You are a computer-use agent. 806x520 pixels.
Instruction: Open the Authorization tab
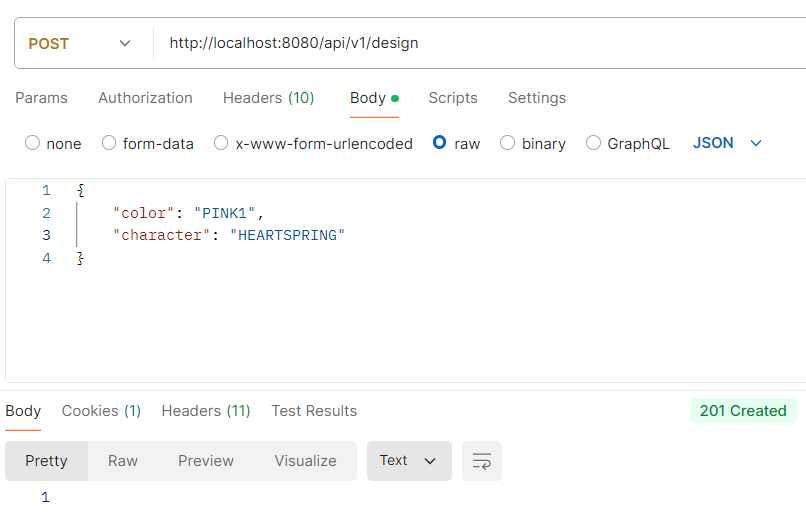click(145, 98)
